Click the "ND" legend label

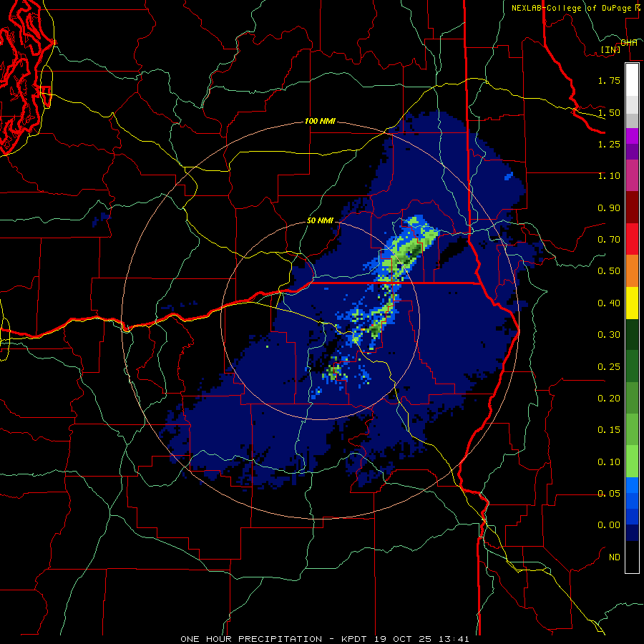615,557
